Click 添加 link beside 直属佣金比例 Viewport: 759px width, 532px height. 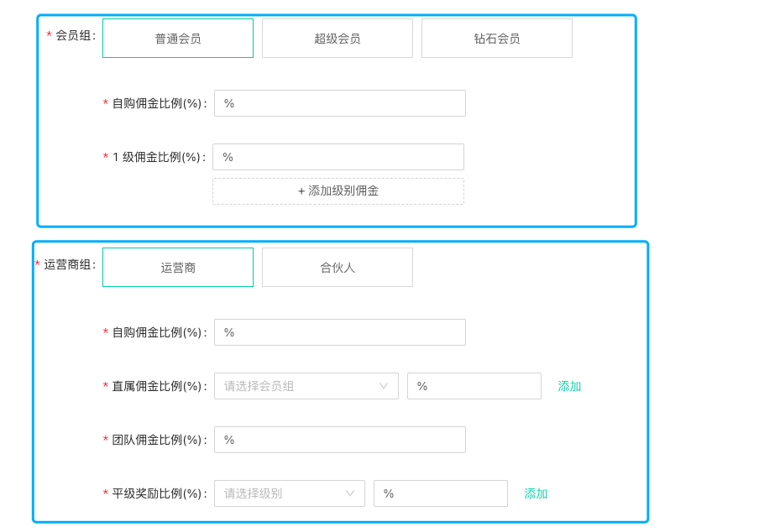[x=570, y=386]
